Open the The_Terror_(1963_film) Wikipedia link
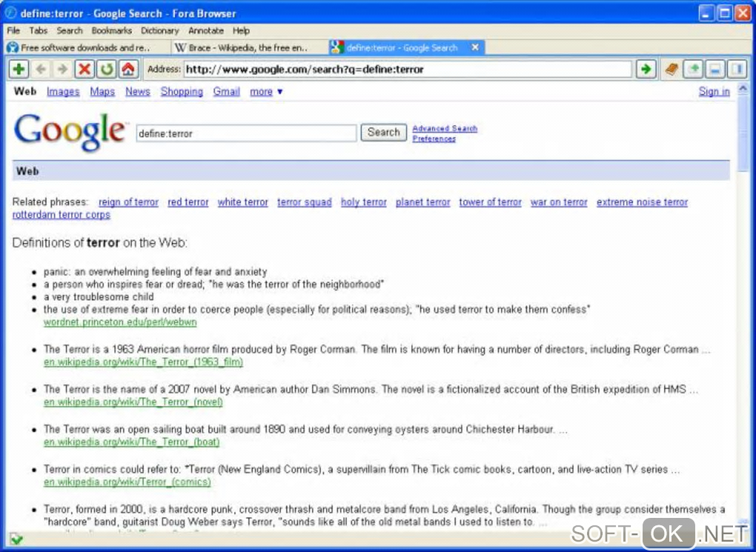Viewport: 756px width, 552px height. click(x=143, y=362)
